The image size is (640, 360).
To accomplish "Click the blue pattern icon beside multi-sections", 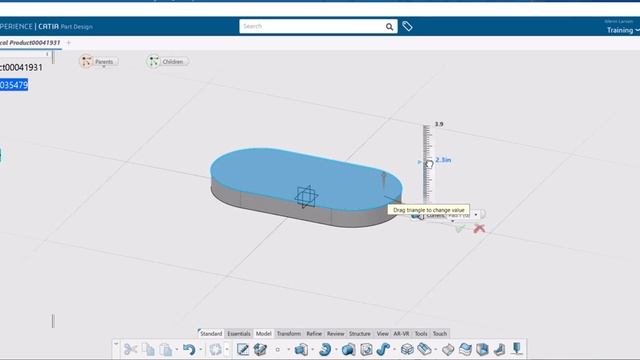I will (424, 349).
